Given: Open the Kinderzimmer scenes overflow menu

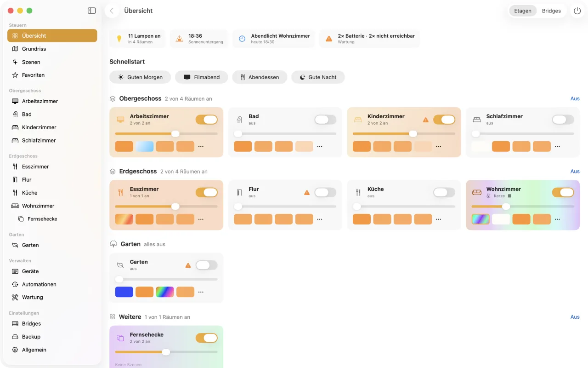Looking at the screenshot, I should click(438, 146).
